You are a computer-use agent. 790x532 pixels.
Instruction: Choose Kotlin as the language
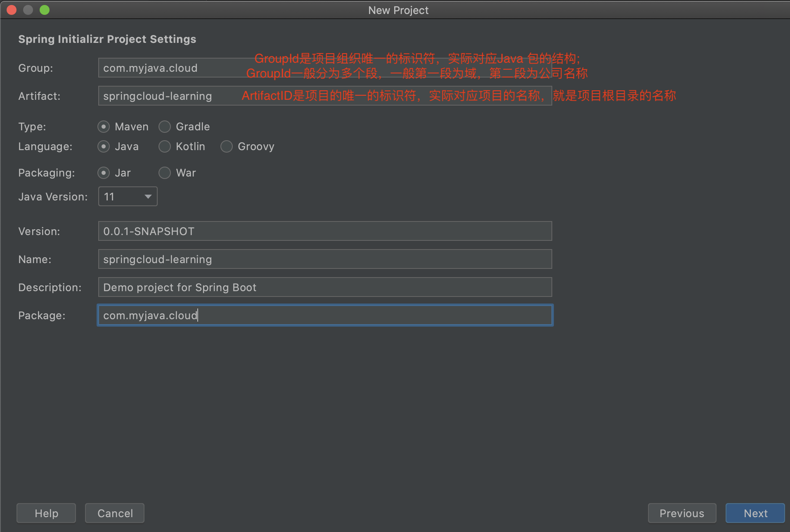pos(165,146)
